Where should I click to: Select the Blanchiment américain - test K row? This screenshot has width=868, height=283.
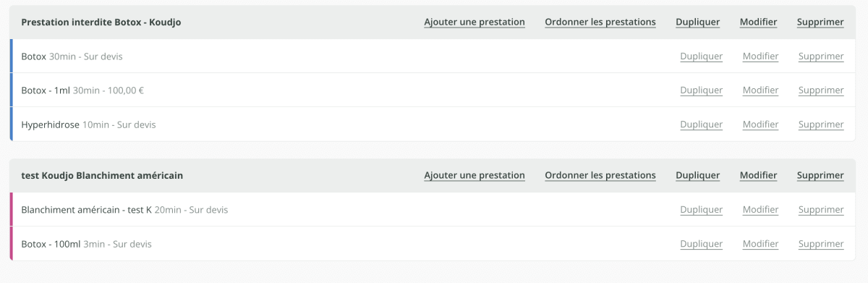click(x=433, y=209)
